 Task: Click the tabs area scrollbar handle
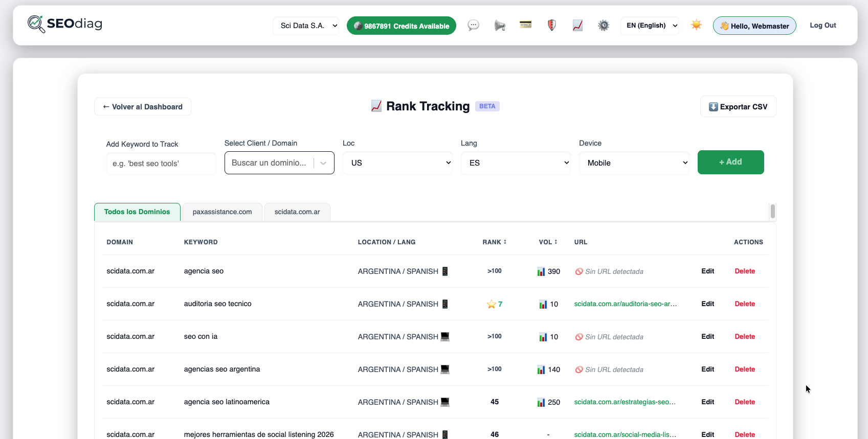[x=773, y=211]
